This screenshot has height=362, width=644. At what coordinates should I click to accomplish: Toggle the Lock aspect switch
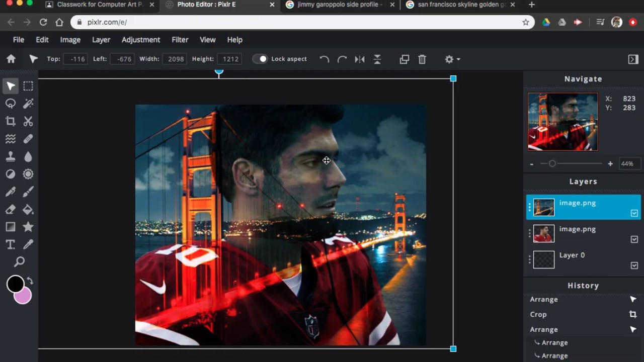coord(260,59)
